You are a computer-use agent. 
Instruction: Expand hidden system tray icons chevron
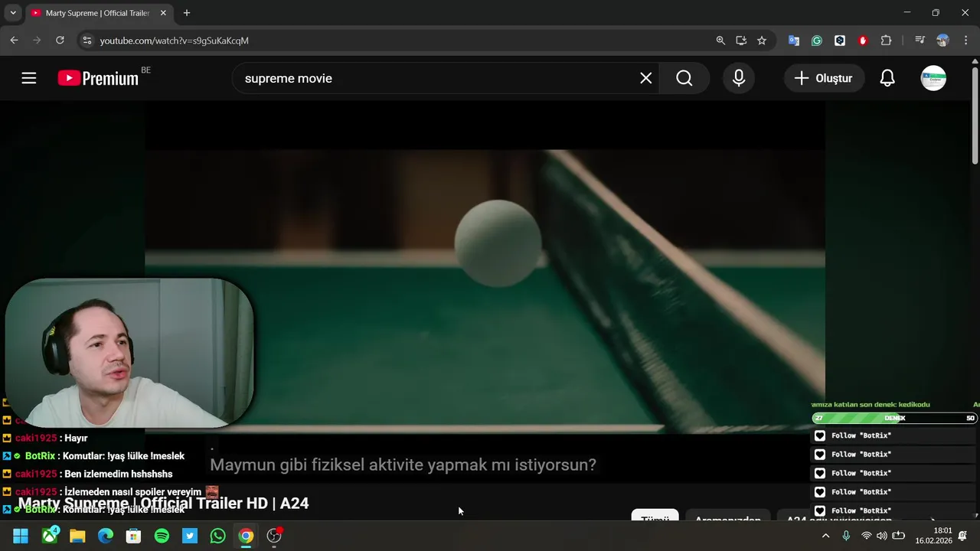coord(825,536)
